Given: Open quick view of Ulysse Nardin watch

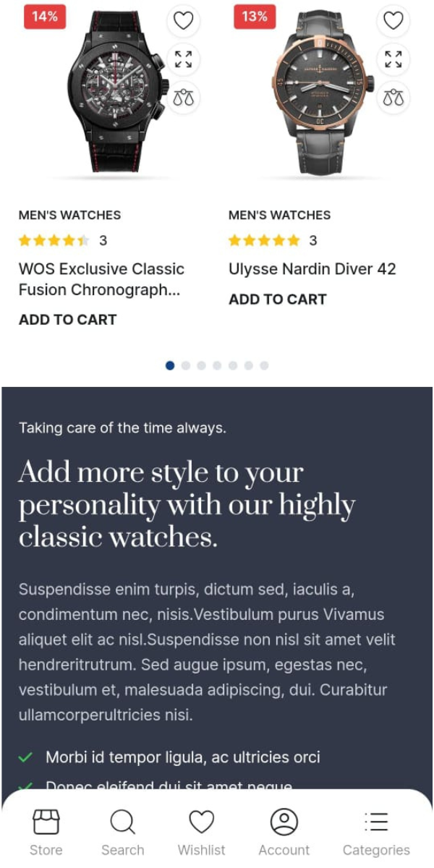Looking at the screenshot, I should coord(393,59).
